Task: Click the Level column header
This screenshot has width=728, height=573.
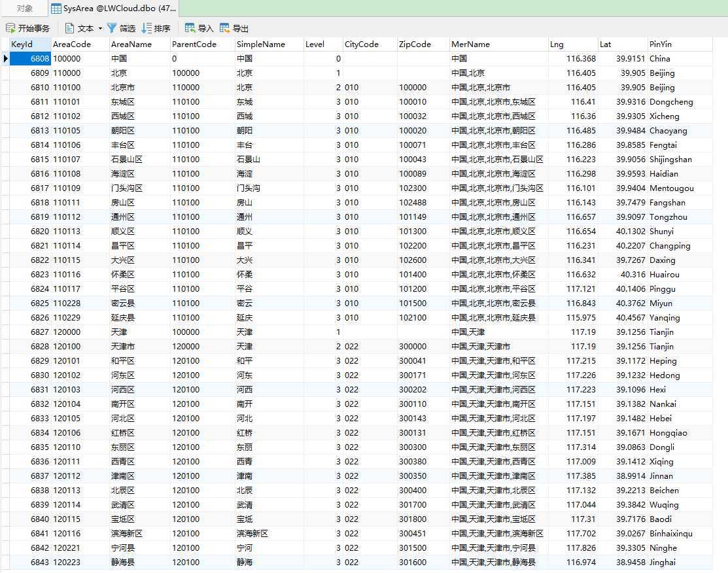Action: click(322, 44)
